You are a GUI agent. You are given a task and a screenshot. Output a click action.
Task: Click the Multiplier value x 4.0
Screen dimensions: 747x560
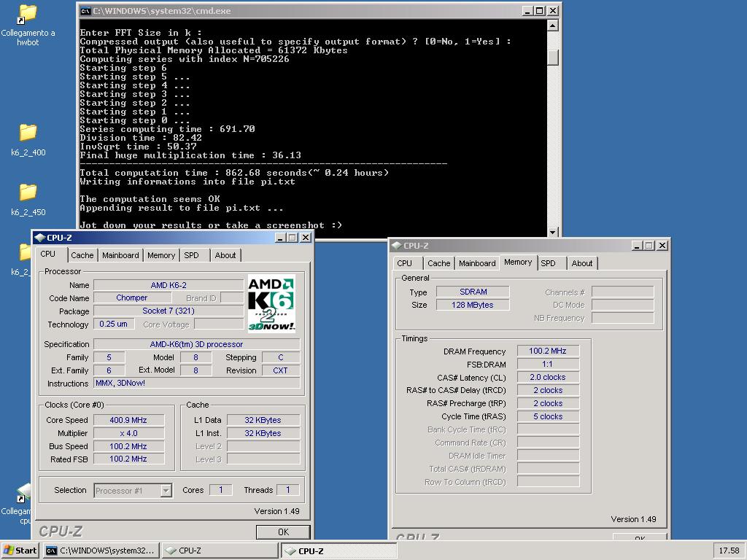128,433
